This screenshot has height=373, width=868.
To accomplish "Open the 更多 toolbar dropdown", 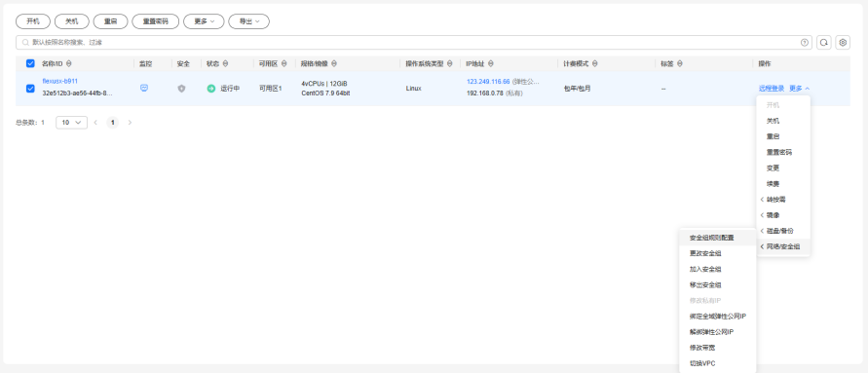I will pyautogui.click(x=204, y=21).
